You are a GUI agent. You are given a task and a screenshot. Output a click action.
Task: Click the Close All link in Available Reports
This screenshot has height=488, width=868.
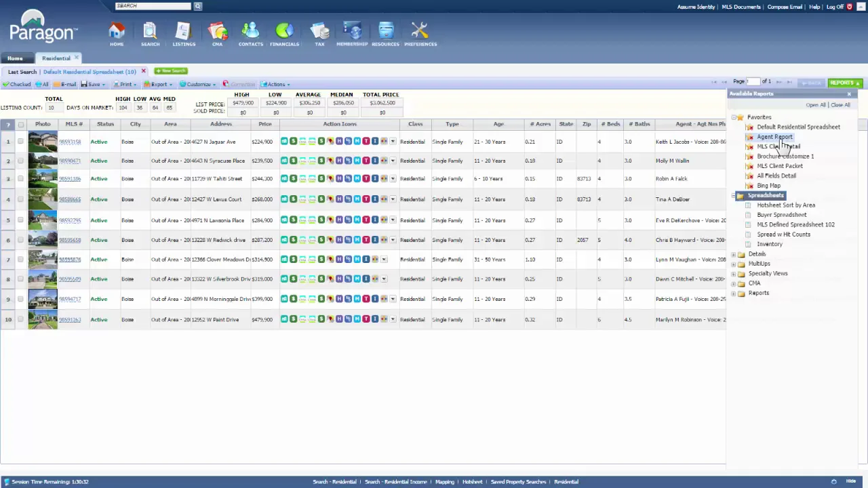840,105
